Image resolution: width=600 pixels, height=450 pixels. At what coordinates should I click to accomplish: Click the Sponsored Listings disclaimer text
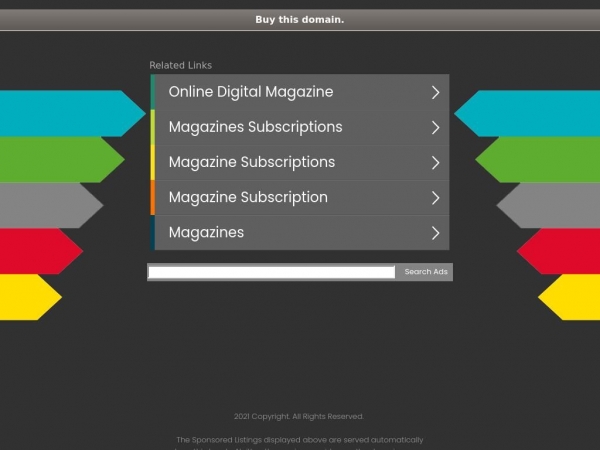pyautogui.click(x=300, y=443)
